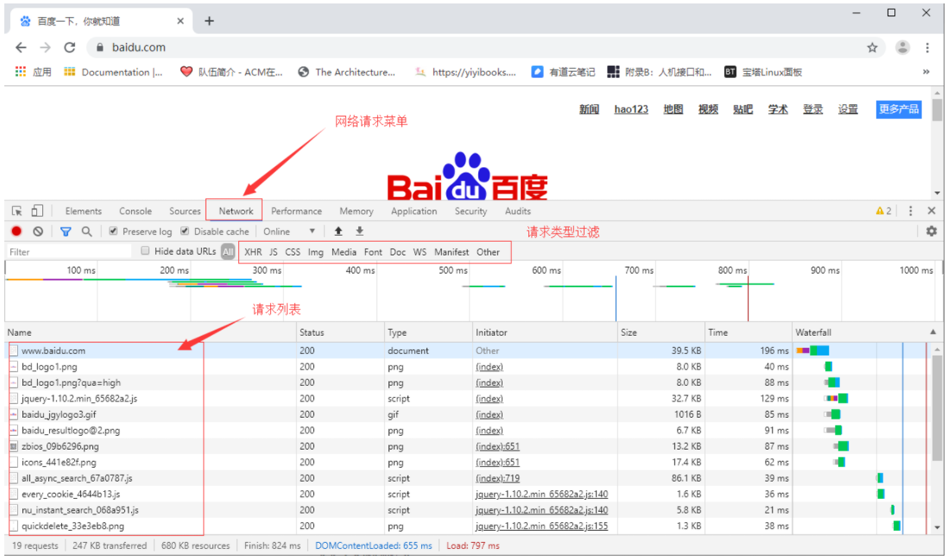Click the red record network log button

tap(16, 231)
